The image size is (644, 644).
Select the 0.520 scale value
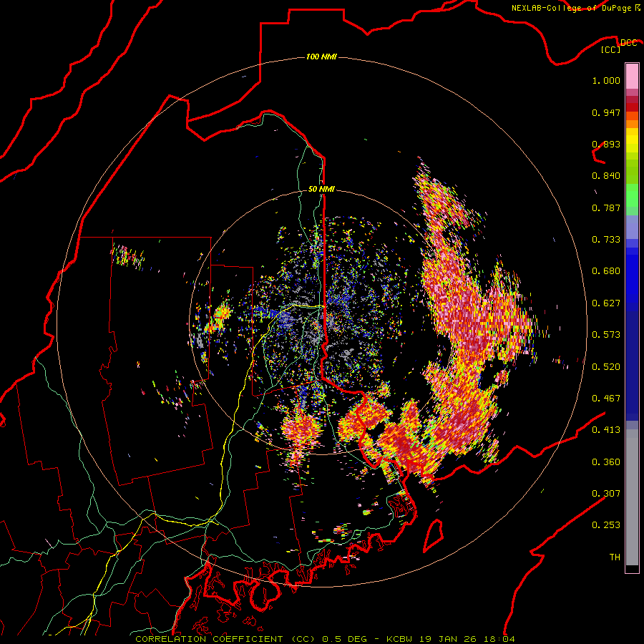pyautogui.click(x=606, y=367)
